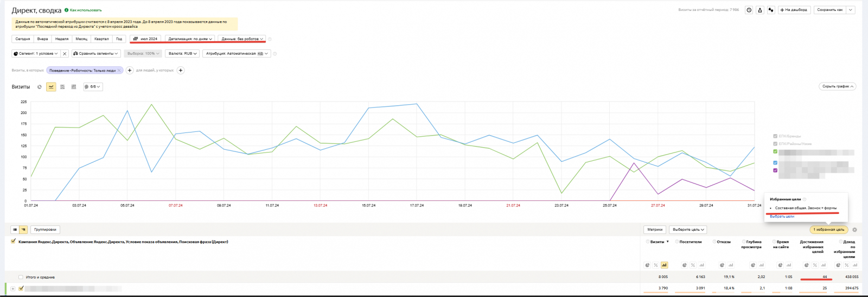
Task: Click bar chart icon under 'Доход по избранным целям'
Action: (x=855, y=266)
